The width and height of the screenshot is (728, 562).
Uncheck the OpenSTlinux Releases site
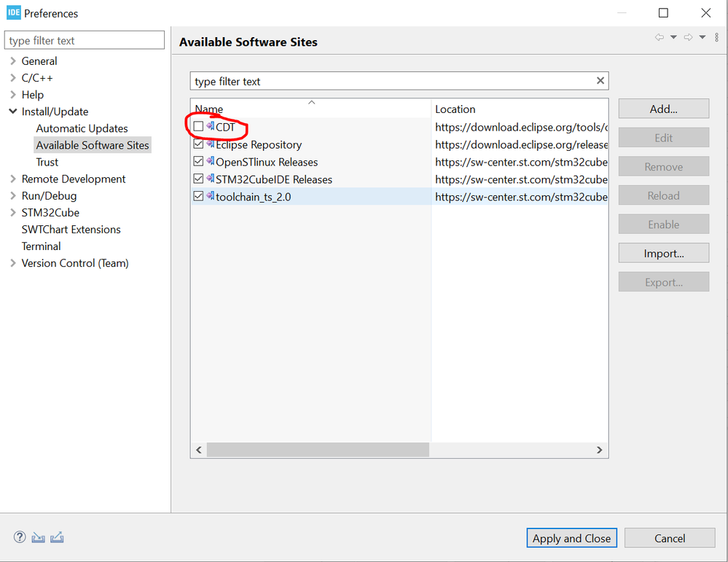(x=198, y=161)
